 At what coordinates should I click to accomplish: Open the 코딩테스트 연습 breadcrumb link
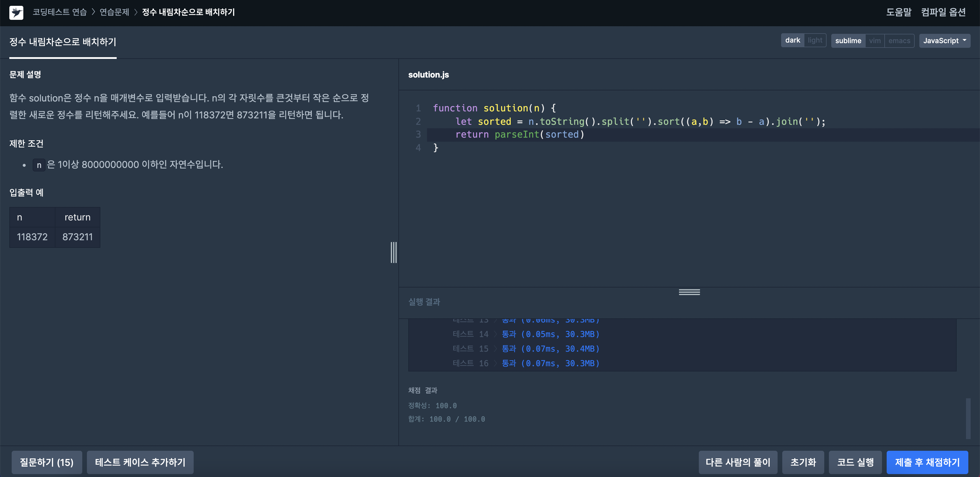coord(60,12)
